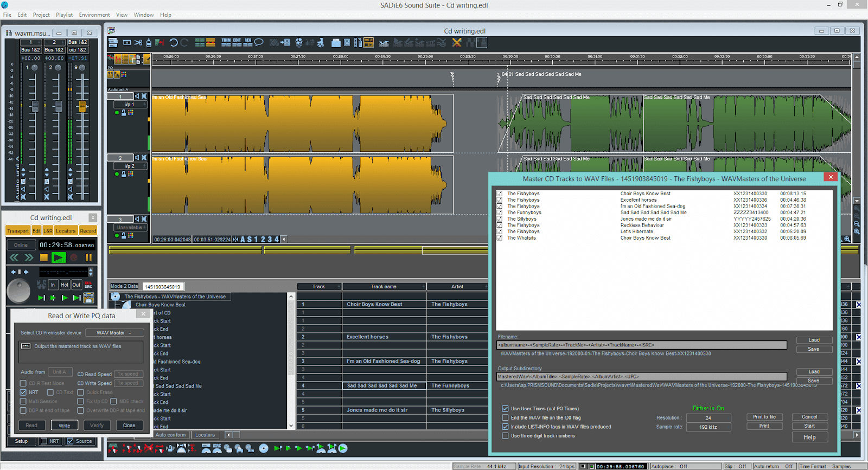Open the Sample rate dropdown showing 192 kHz
This screenshot has width=868, height=470.
(708, 427)
